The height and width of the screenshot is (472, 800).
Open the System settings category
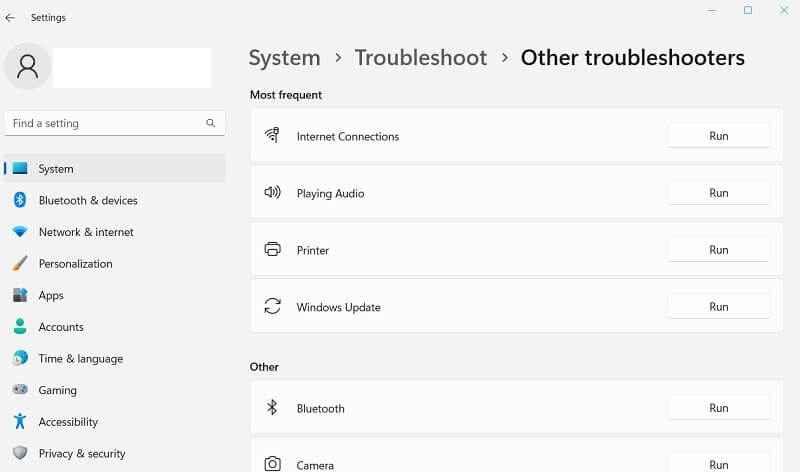click(115, 168)
